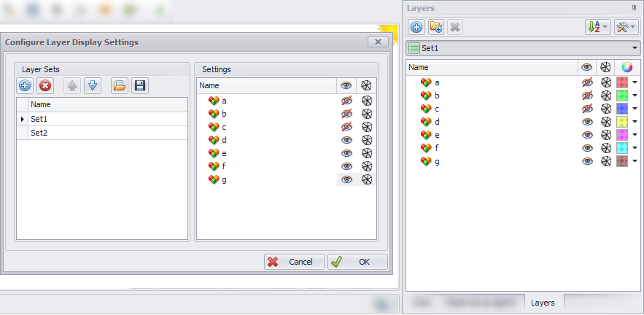Viewport: 644px width, 315px height.
Task: Show hidden layer a in Layers panel
Action: [587, 82]
